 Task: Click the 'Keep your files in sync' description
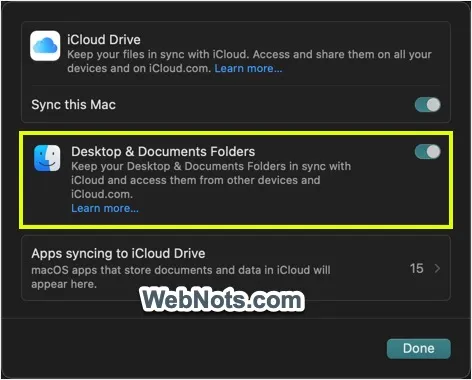point(250,61)
